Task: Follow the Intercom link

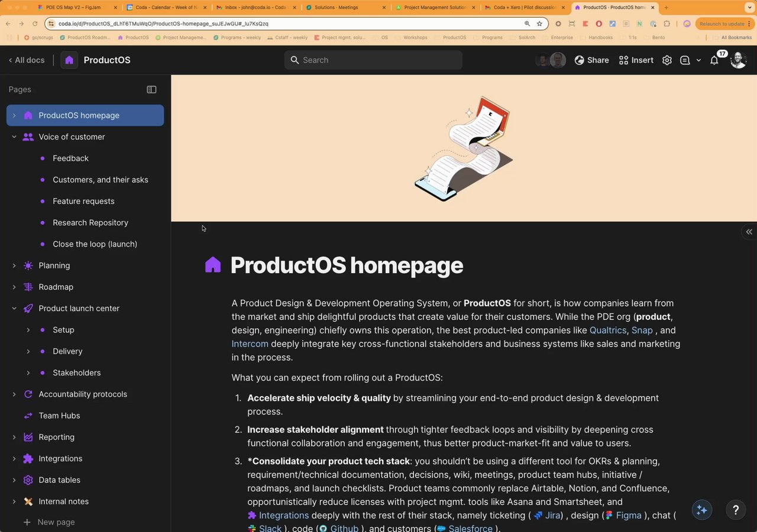Action: 250,343
